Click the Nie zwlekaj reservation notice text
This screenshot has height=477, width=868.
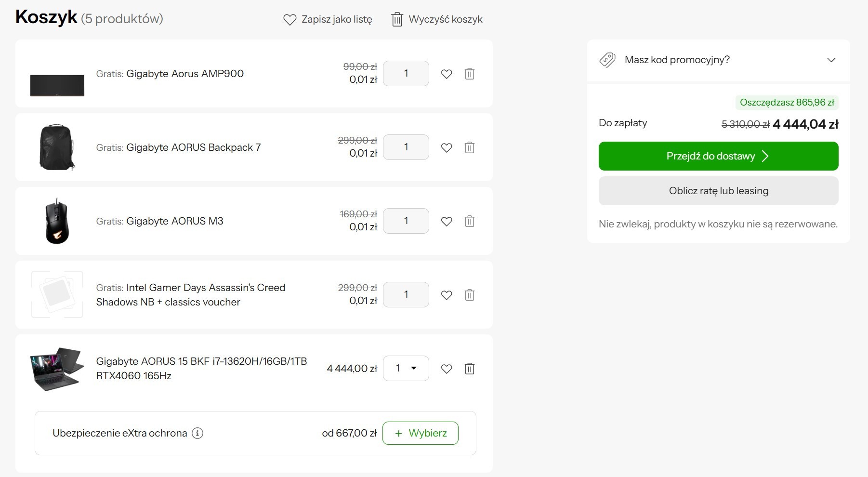tap(718, 224)
